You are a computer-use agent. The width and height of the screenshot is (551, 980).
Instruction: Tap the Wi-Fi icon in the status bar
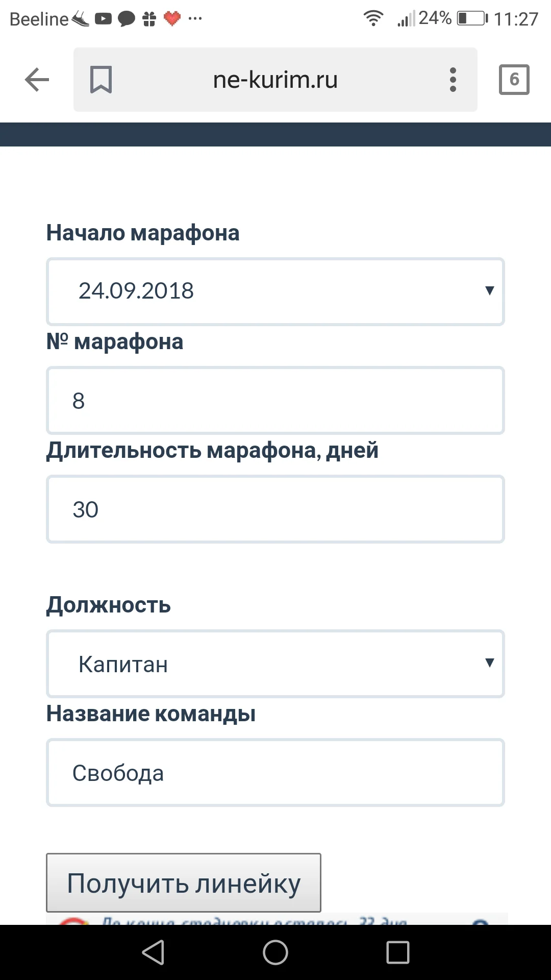tap(373, 18)
